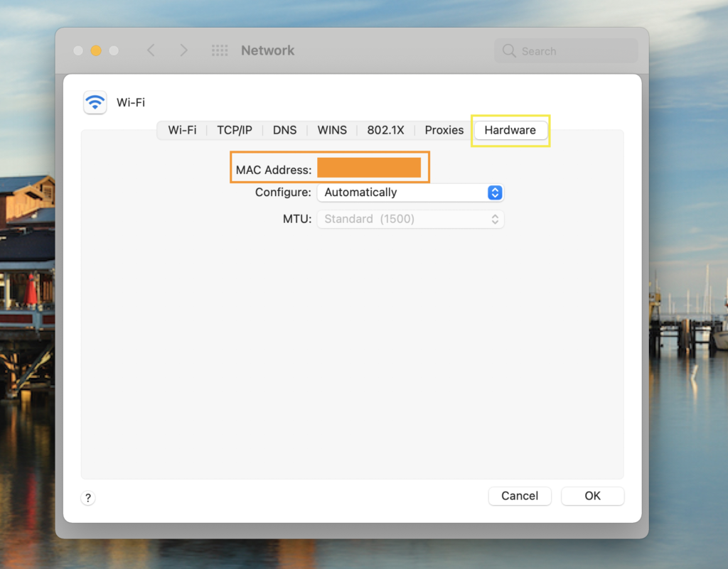Select the Hardware tab
This screenshot has height=569, width=728.
pos(510,130)
